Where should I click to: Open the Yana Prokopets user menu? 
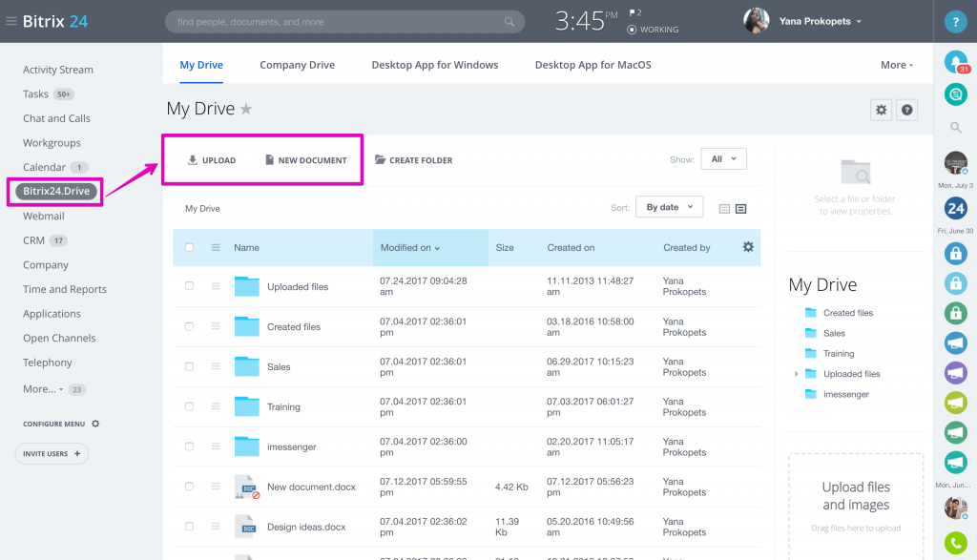point(820,21)
